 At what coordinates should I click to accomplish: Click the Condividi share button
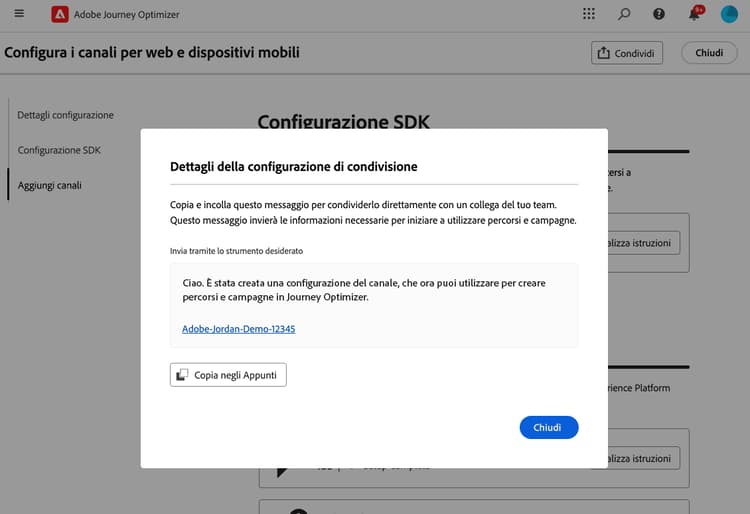(627, 53)
